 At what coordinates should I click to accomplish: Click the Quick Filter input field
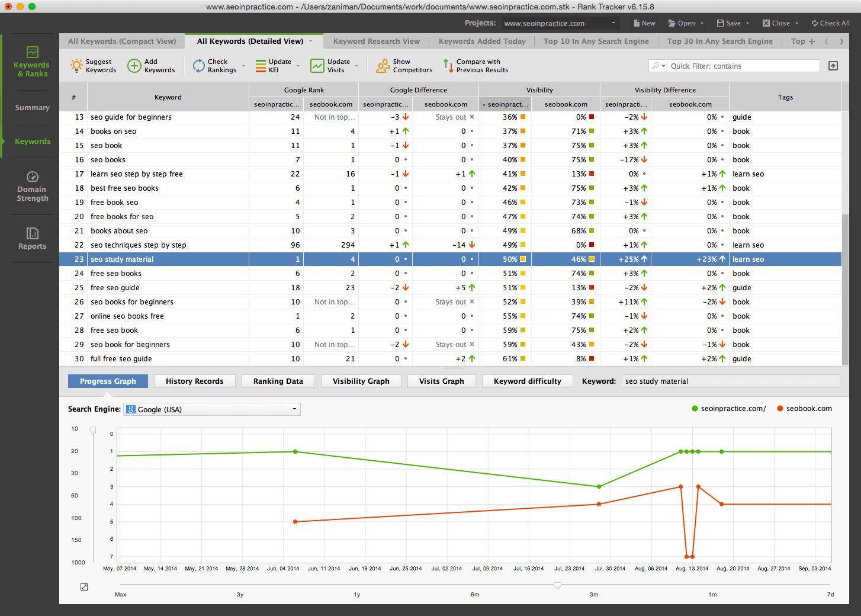[743, 66]
